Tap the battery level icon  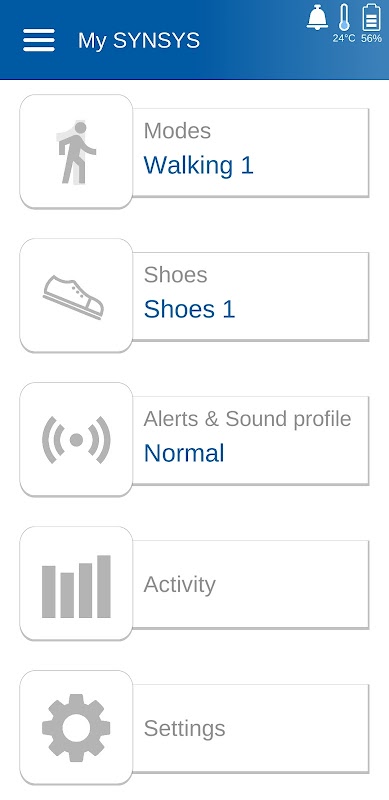[371, 17]
